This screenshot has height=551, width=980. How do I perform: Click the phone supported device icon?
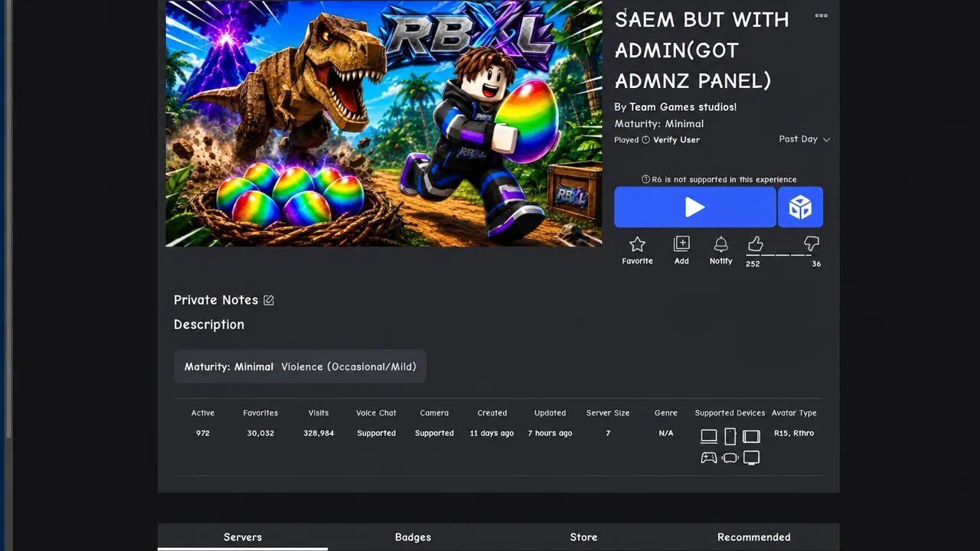(730, 436)
